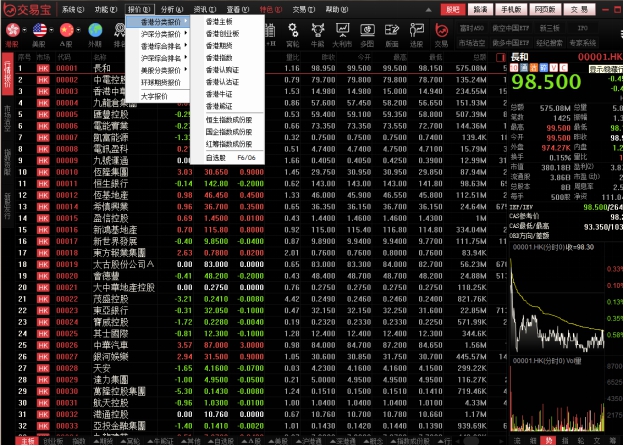Expand the 沪深分类报价 submenu
This screenshot has height=446, width=624.
coord(162,33)
